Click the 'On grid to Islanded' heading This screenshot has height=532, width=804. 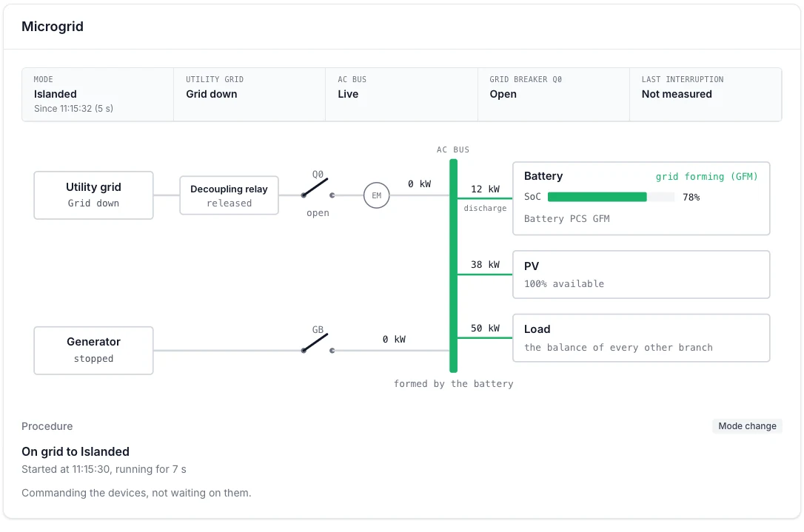[76, 451]
